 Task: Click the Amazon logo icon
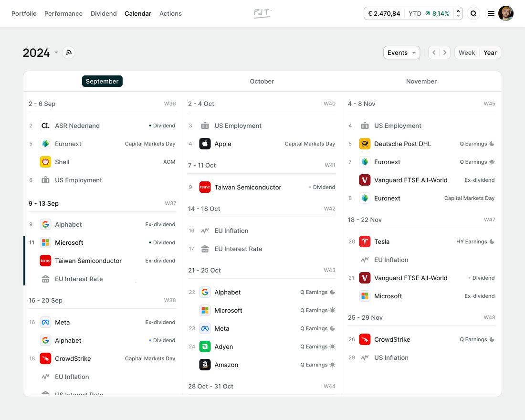[205, 365]
